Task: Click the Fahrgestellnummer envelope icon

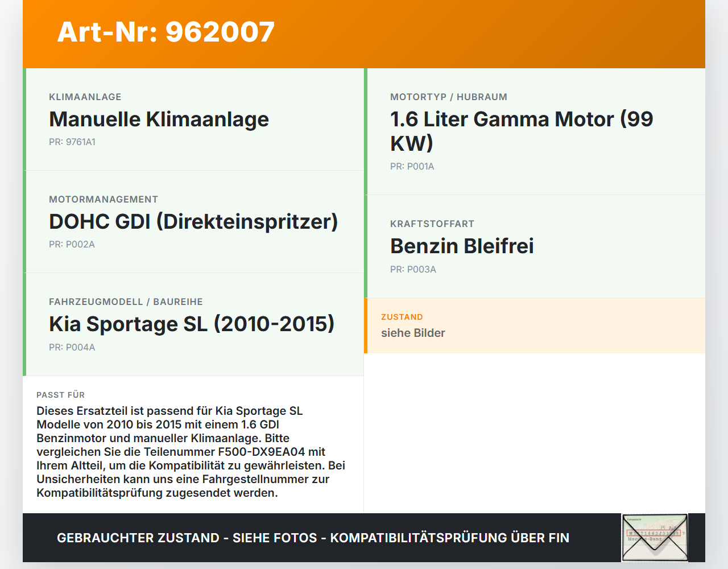Action: (654, 537)
